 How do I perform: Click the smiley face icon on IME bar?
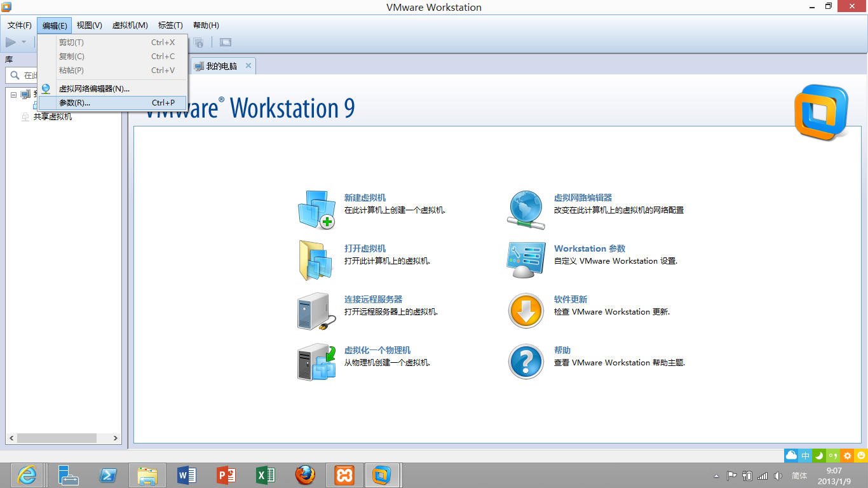(x=861, y=456)
